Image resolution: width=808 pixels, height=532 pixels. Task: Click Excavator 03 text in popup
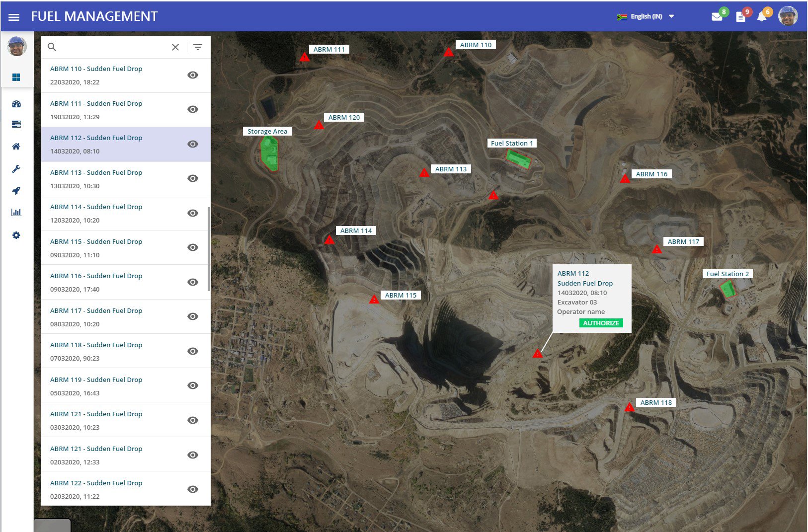(x=577, y=302)
